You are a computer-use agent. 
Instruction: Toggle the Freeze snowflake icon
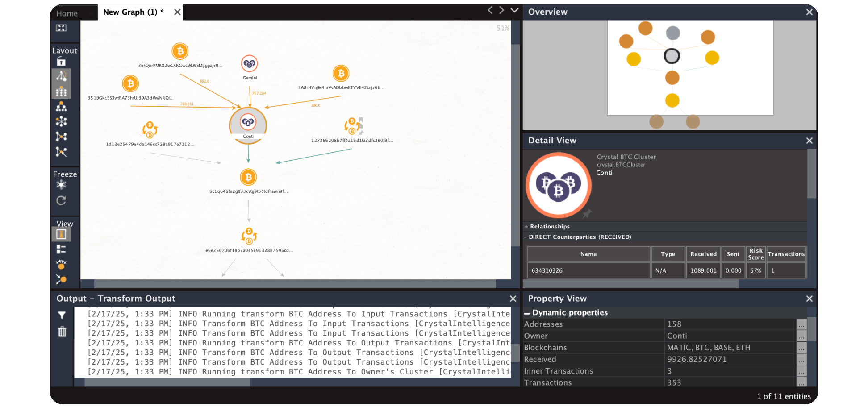pyautogui.click(x=61, y=185)
